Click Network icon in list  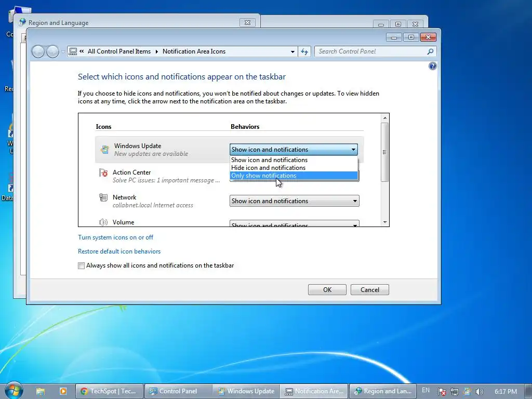[x=103, y=198]
